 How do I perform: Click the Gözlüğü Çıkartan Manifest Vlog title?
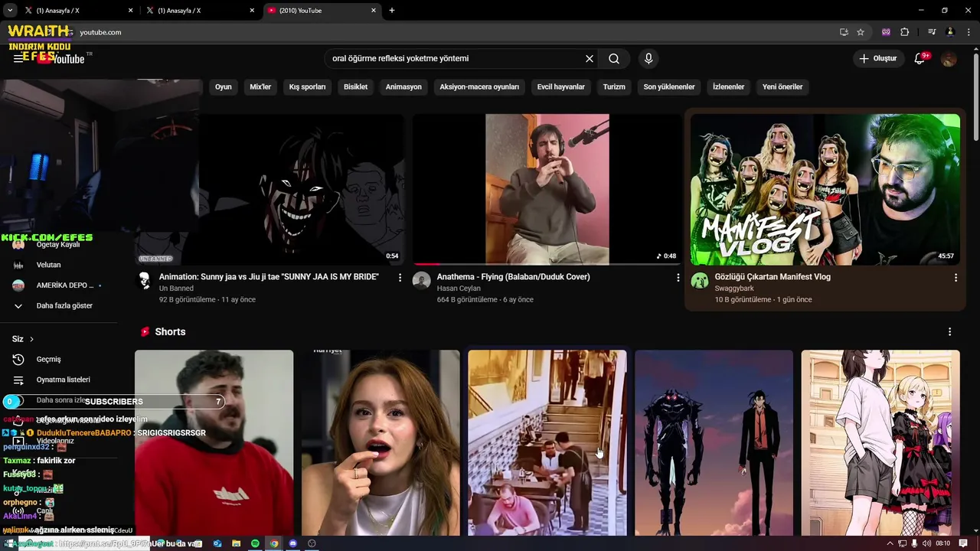pyautogui.click(x=773, y=277)
